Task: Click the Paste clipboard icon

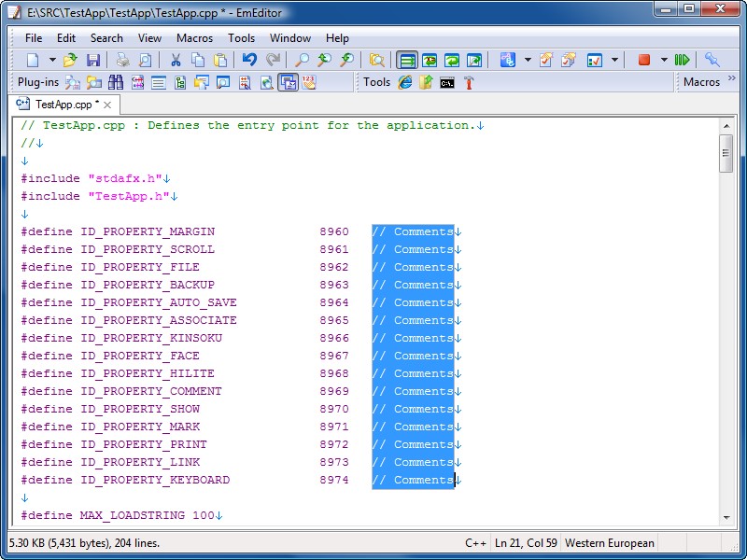Action: 220,60
